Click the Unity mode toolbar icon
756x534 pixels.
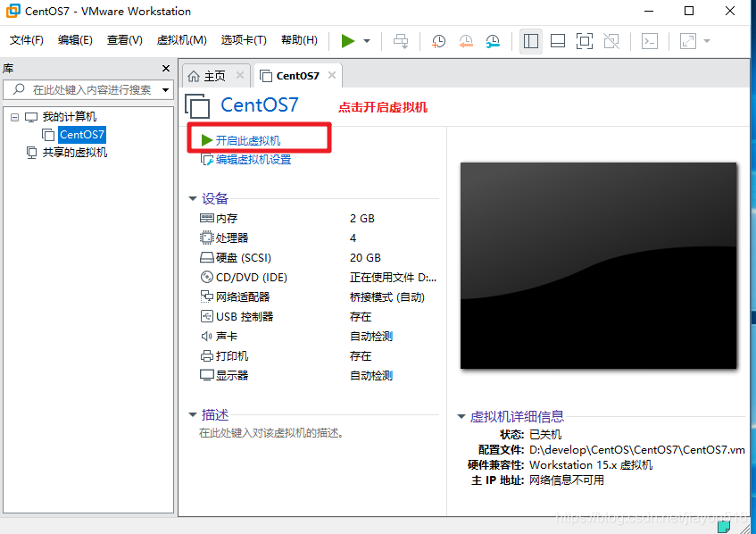click(x=611, y=41)
